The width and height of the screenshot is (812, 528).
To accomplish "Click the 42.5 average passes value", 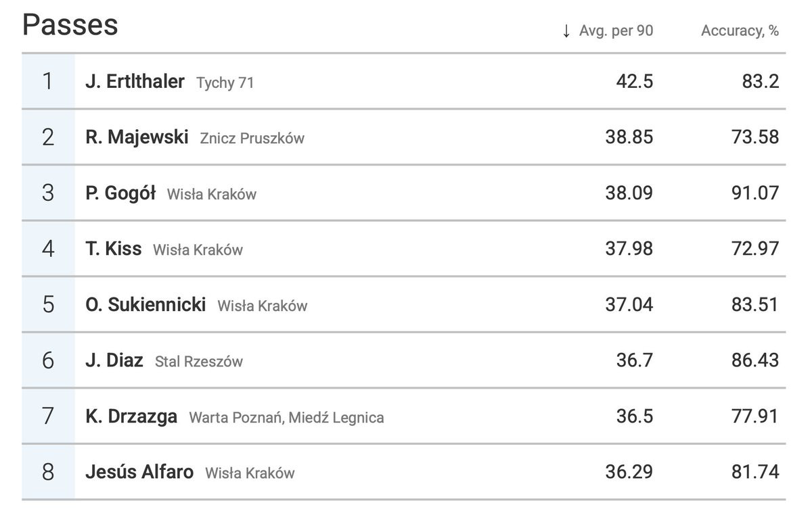I will [x=634, y=82].
